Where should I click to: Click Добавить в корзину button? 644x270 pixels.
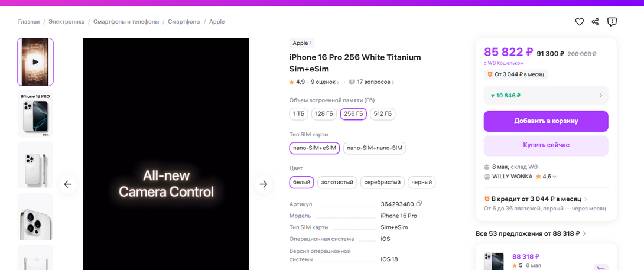coord(545,121)
